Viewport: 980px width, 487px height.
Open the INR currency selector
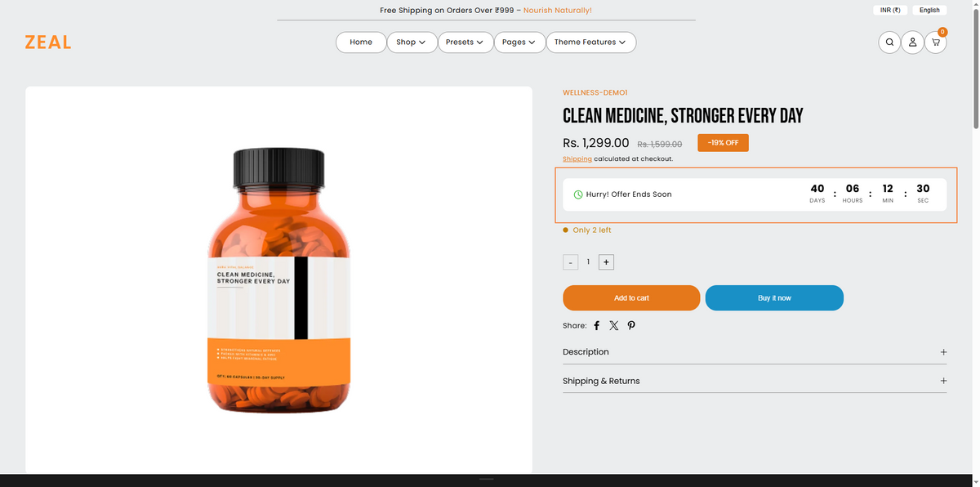coord(889,11)
